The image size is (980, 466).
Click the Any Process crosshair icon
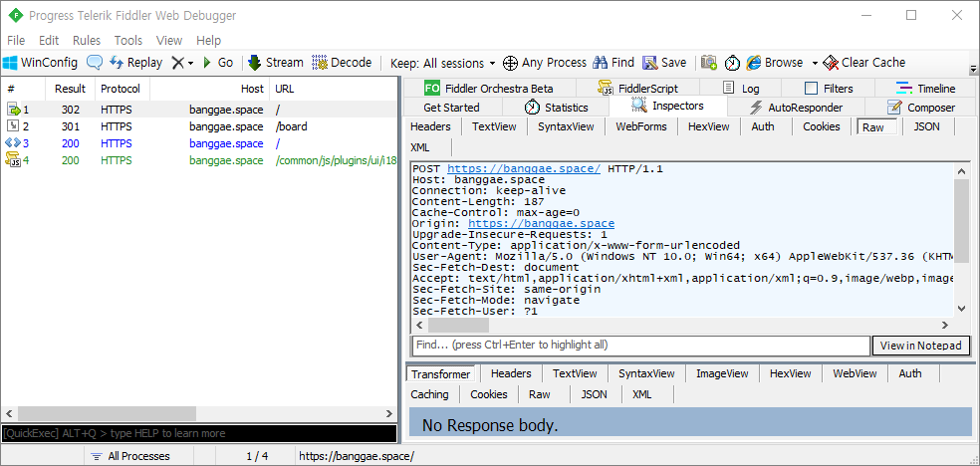coord(510,63)
